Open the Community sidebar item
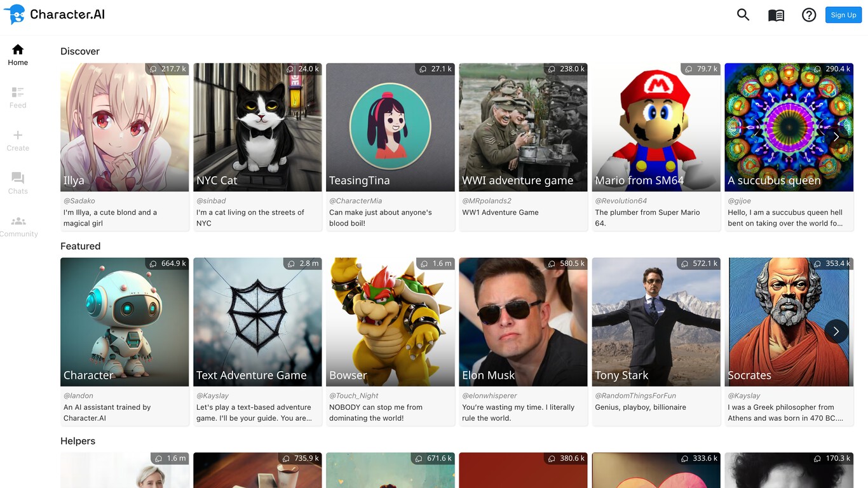 [x=18, y=226]
